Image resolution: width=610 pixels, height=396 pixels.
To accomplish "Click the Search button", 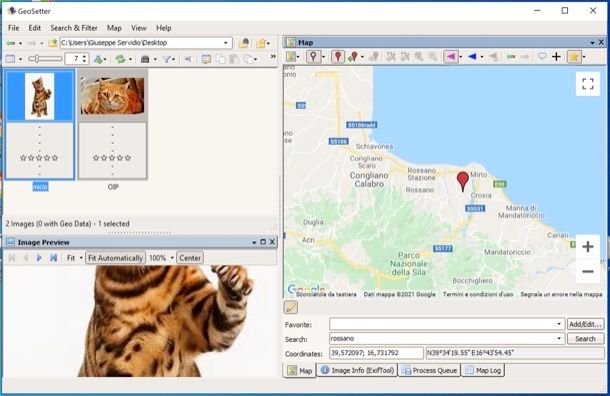I will (585, 338).
